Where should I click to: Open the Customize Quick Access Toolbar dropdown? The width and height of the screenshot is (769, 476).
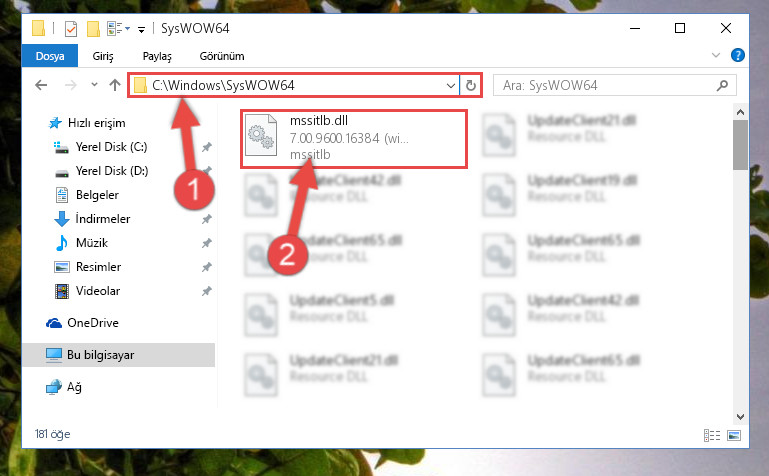(x=141, y=30)
